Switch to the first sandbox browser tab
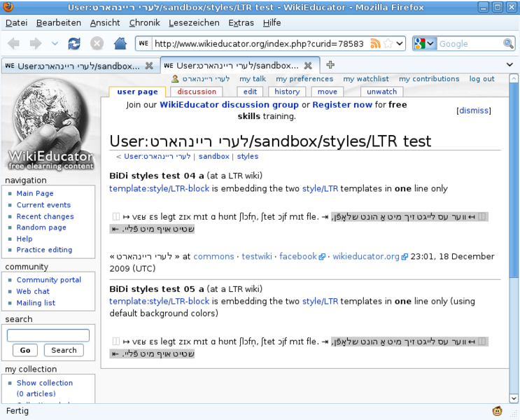Screen dimensions: 520x420 point(78,66)
